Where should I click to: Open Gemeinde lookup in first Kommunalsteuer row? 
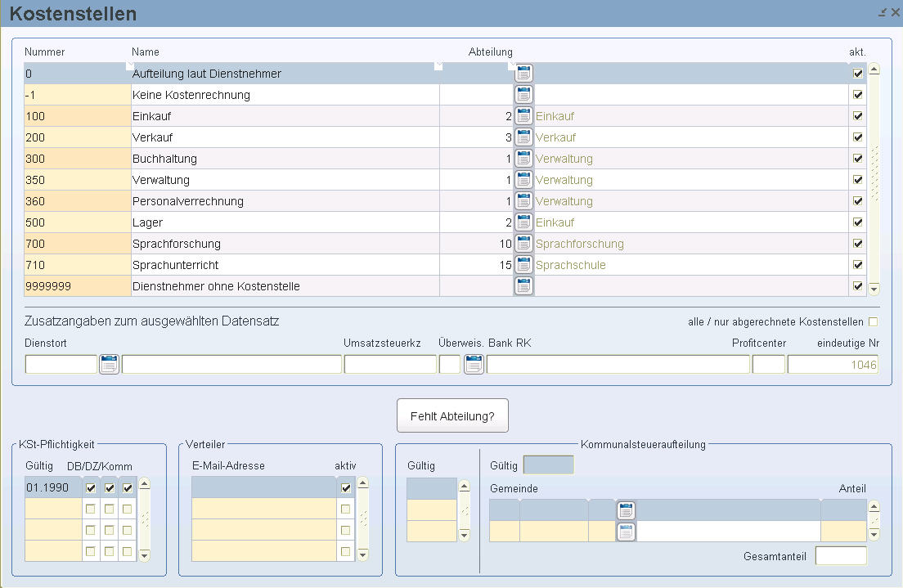tap(626, 510)
